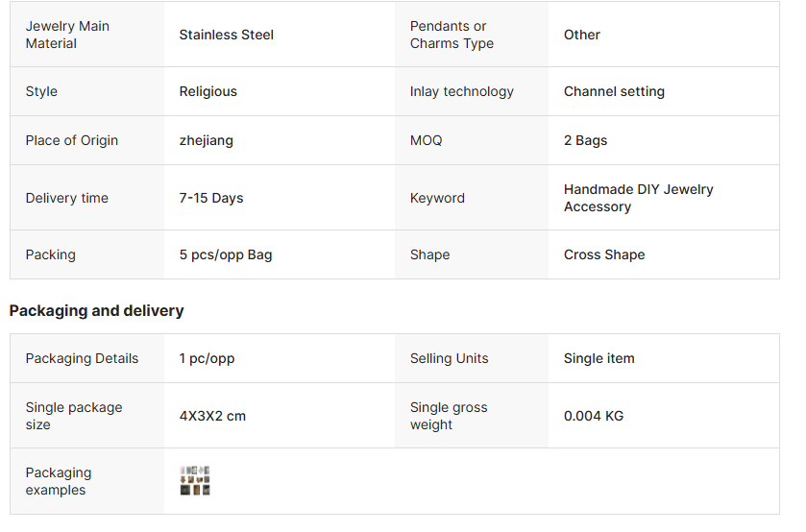Click the Stainless Steel material value

pos(227,35)
